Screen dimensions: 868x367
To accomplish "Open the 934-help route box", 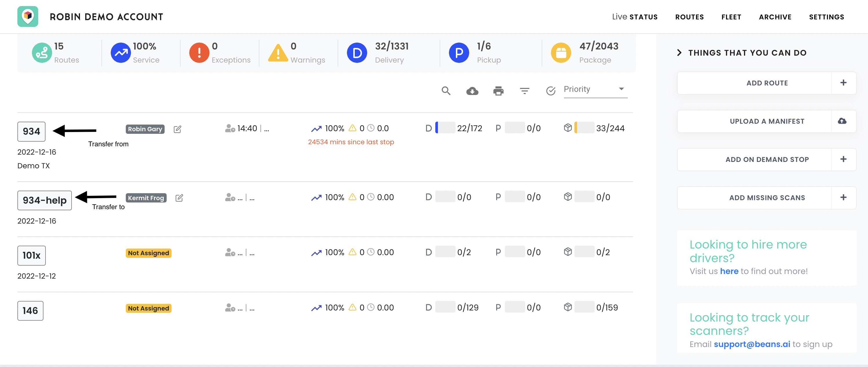I will point(44,200).
